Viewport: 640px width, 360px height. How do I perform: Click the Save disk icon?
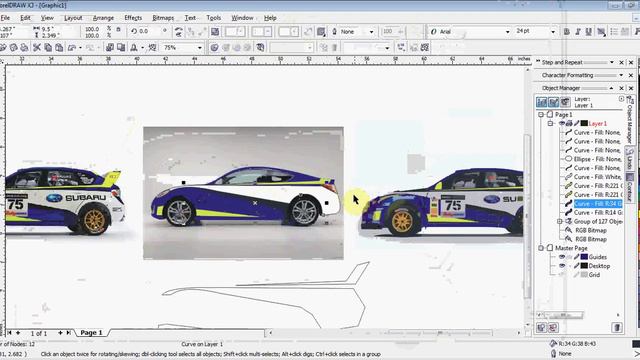coord(13,48)
